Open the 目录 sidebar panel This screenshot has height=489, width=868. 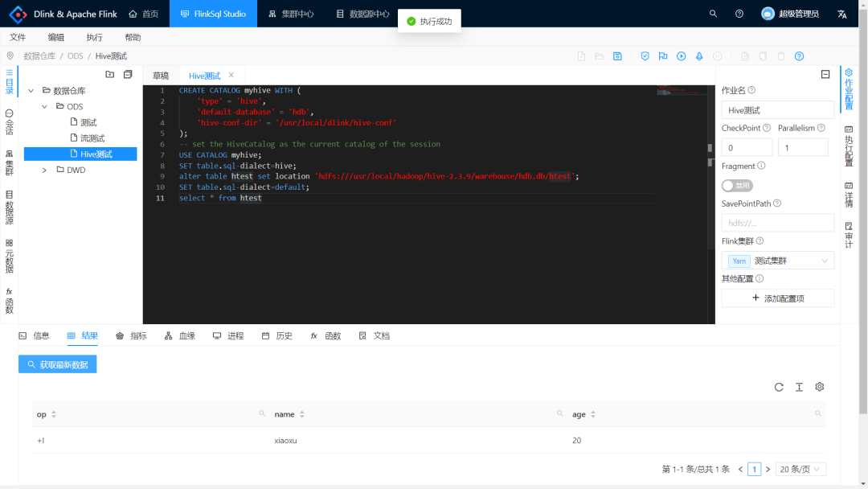coord(10,81)
